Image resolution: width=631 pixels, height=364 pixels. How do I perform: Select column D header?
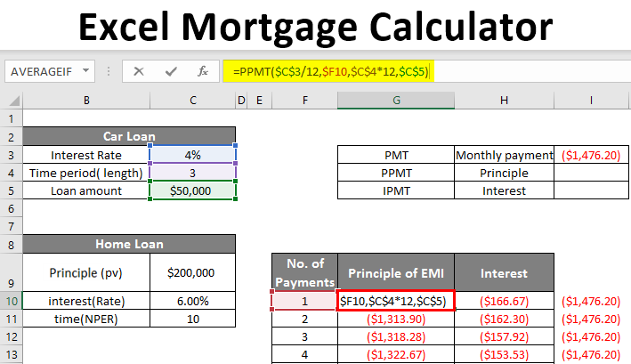tap(241, 101)
